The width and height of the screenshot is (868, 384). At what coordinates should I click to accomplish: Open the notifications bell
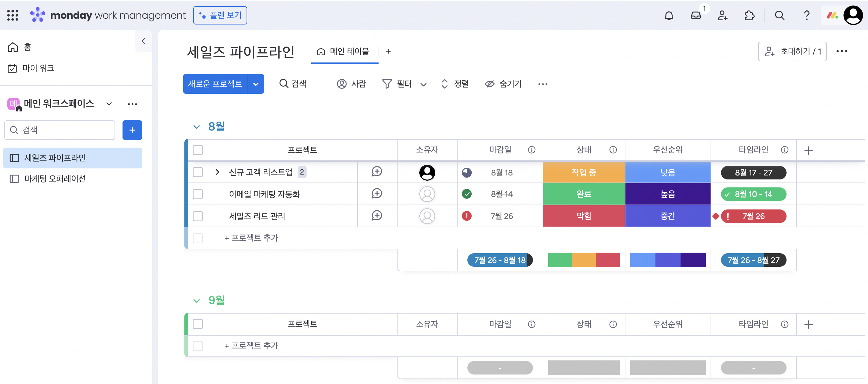(669, 15)
